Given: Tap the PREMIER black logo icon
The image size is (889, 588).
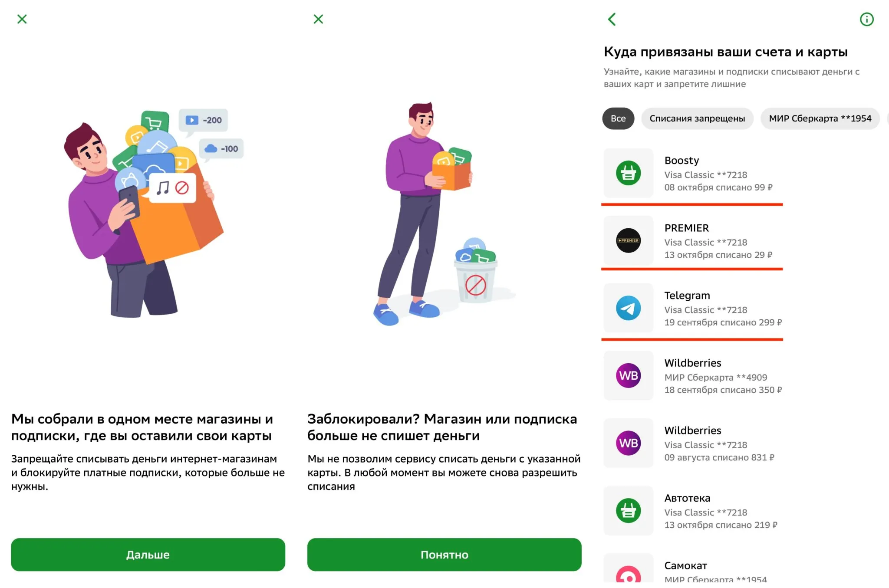Looking at the screenshot, I should (628, 240).
